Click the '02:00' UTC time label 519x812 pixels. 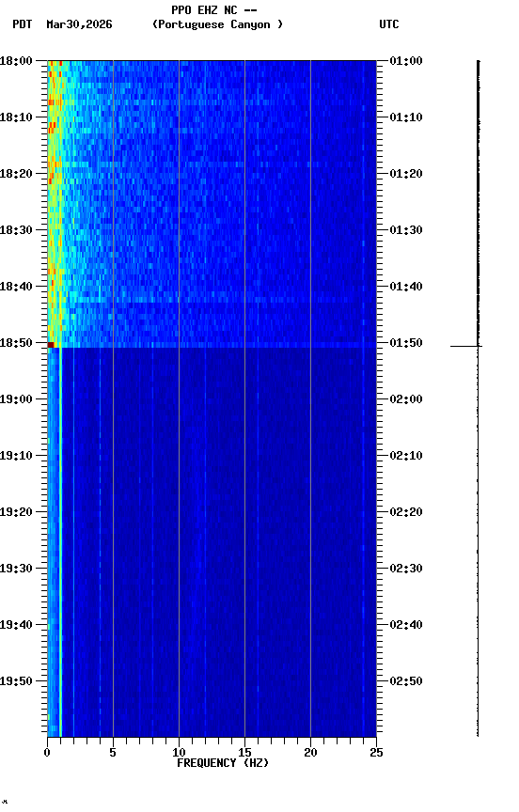pyautogui.click(x=406, y=399)
